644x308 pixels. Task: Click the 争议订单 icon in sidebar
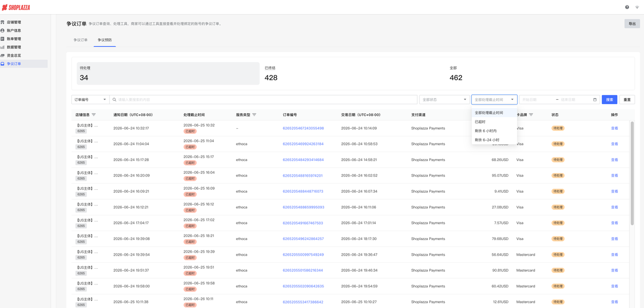tap(3, 64)
